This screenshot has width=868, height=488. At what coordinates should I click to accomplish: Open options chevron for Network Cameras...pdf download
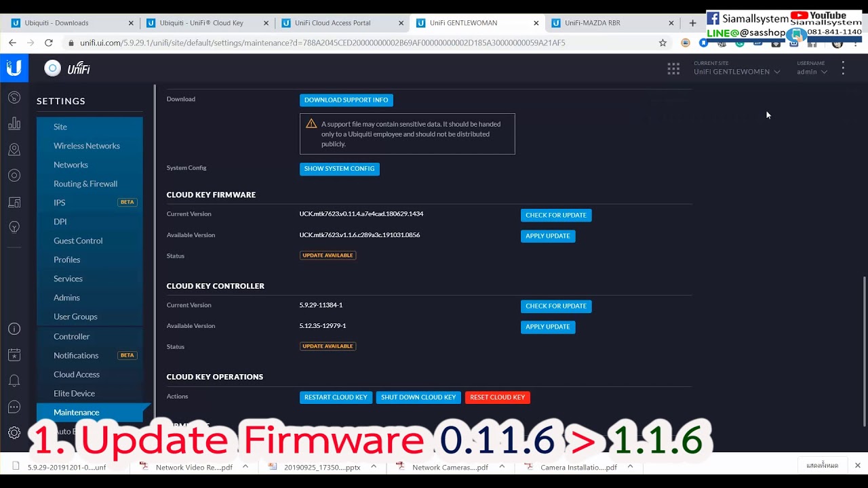click(x=502, y=466)
